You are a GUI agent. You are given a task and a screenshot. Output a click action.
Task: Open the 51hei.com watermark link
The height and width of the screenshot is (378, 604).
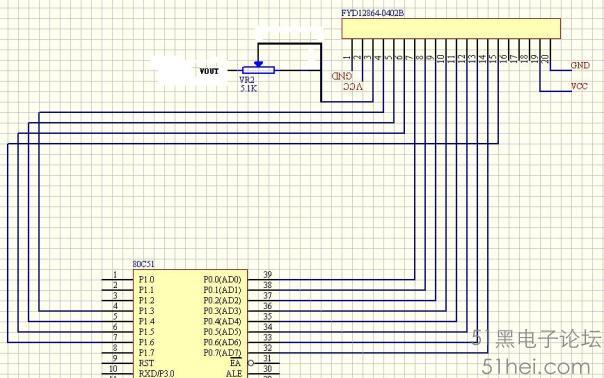(536, 367)
